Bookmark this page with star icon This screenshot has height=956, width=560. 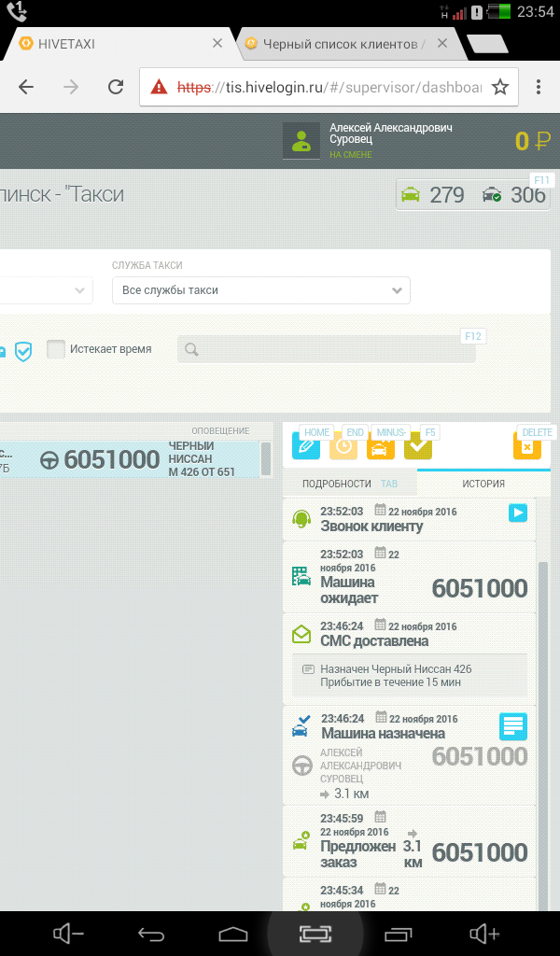pyautogui.click(x=500, y=87)
